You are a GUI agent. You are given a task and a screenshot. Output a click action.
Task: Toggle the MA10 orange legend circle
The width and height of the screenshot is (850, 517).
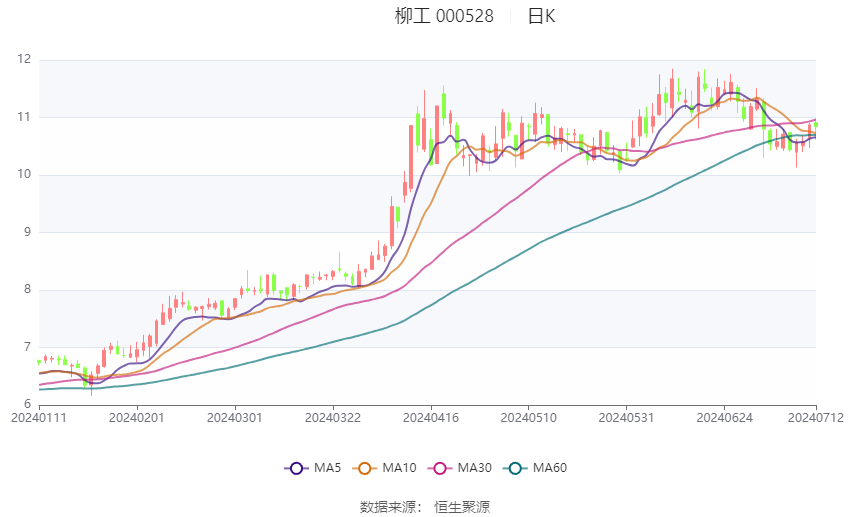(x=364, y=468)
